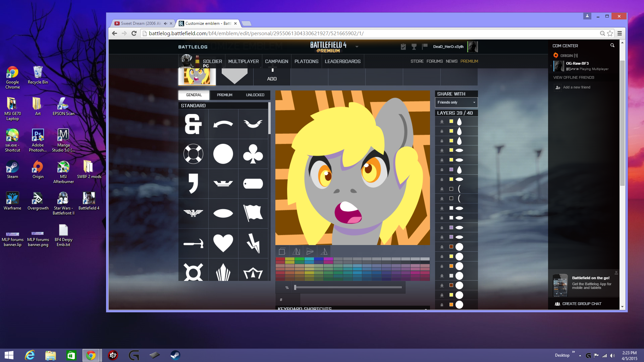644x362 pixels.
Task: Drag the opacity percentage slider
Action: click(x=297, y=287)
